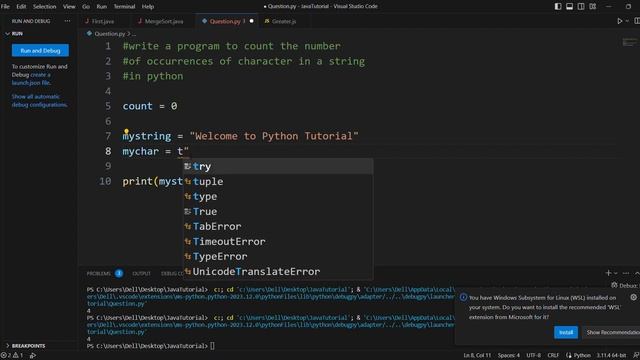Image resolution: width=640 pixels, height=360 pixels.
Task: Open the Help menu
Action: point(148,7)
